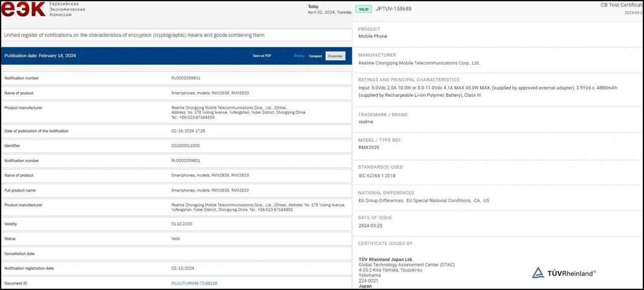Click the value 02/14/2024 17:26

point(188,131)
